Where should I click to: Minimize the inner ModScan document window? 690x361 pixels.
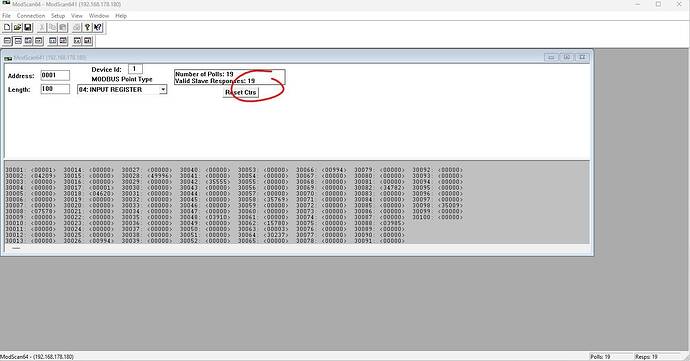[x=551, y=57]
